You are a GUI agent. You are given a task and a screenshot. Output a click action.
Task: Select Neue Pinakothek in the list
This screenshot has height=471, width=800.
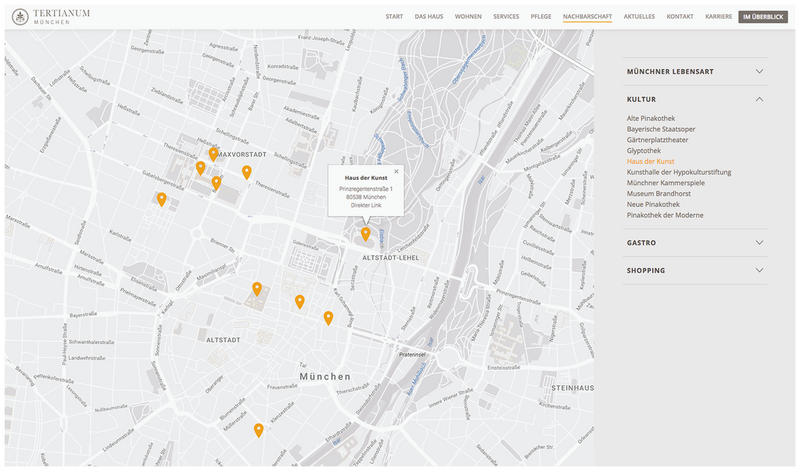[x=653, y=204]
